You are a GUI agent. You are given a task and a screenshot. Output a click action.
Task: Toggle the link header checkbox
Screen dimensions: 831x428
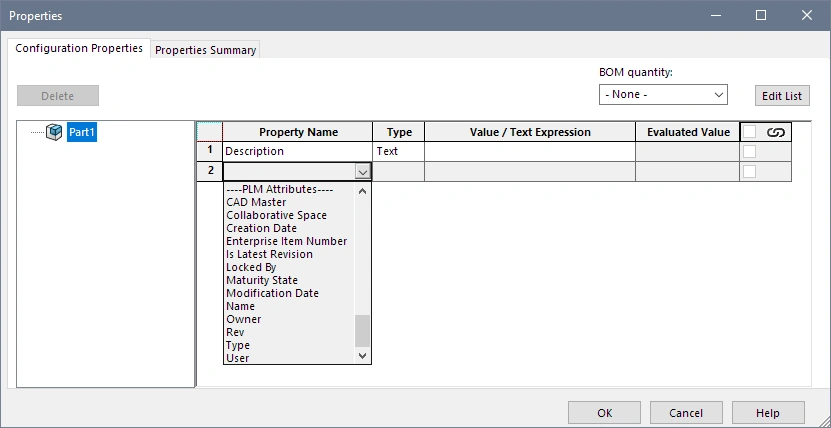point(749,132)
